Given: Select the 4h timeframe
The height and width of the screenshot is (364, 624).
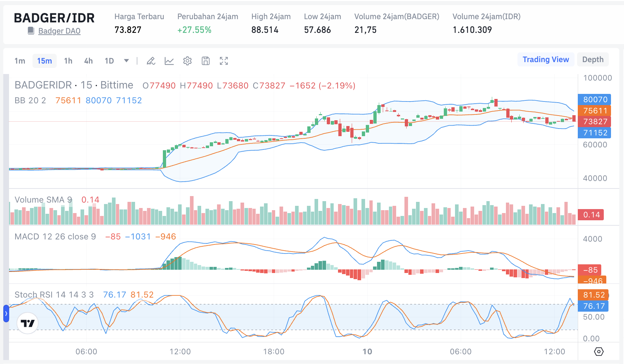Looking at the screenshot, I should pyautogui.click(x=88, y=61).
